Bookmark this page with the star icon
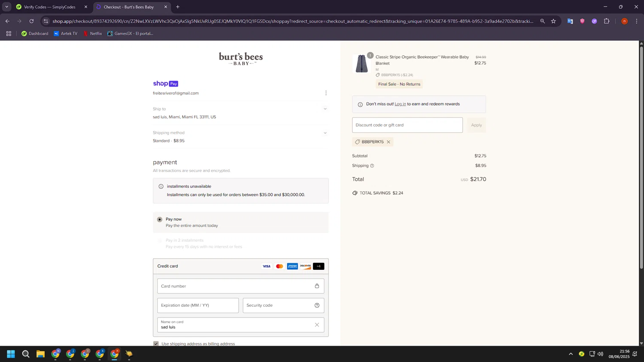This screenshot has height=362, width=644. point(553,21)
